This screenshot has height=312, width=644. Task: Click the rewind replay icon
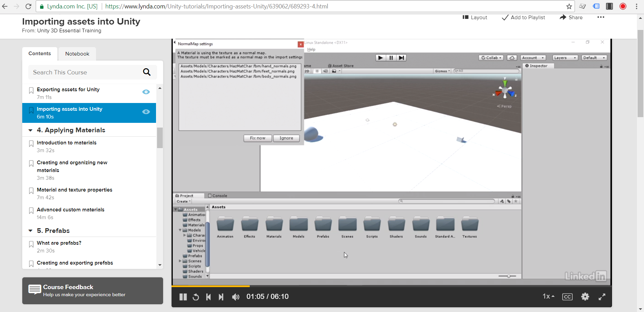(196, 297)
